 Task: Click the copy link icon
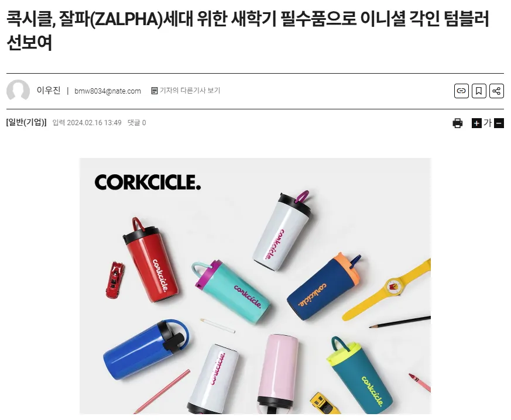(461, 91)
